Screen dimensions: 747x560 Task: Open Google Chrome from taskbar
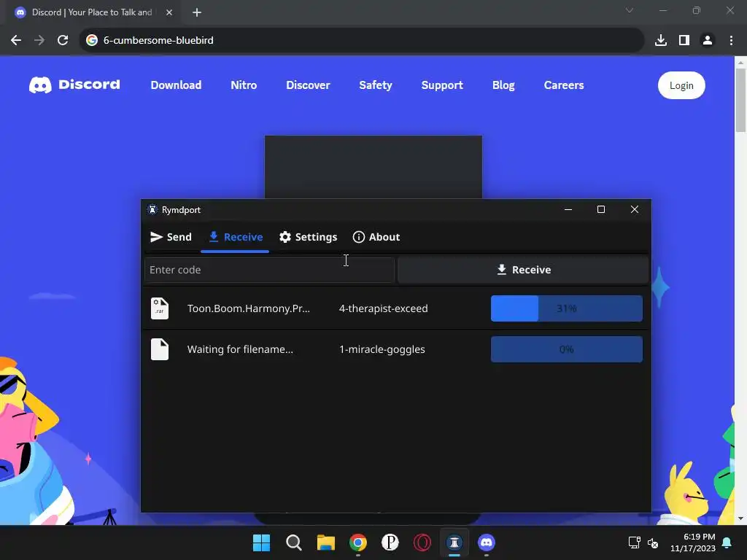pyautogui.click(x=357, y=542)
